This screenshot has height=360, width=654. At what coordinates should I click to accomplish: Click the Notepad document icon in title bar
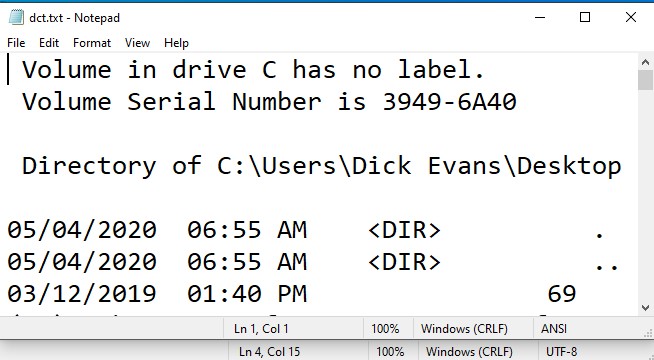[x=16, y=18]
